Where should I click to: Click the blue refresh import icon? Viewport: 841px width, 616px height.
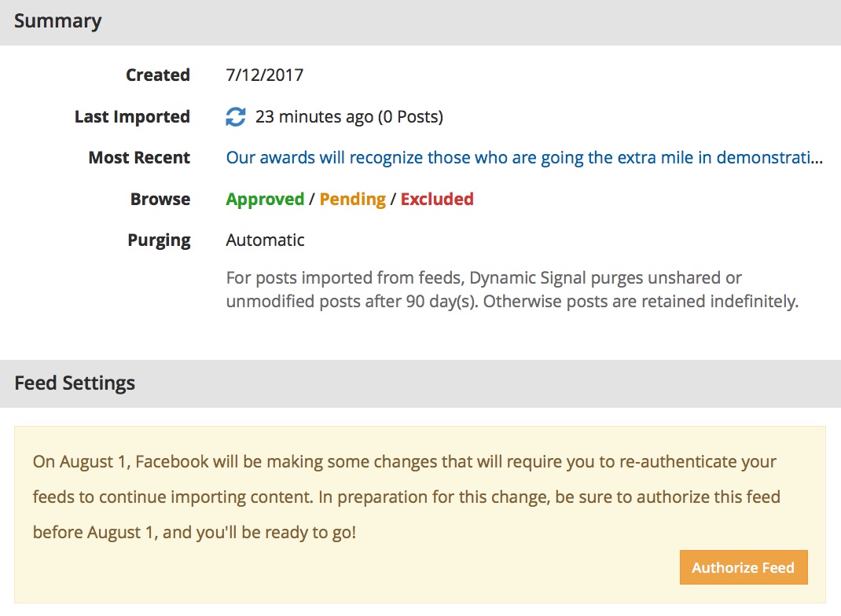point(236,116)
